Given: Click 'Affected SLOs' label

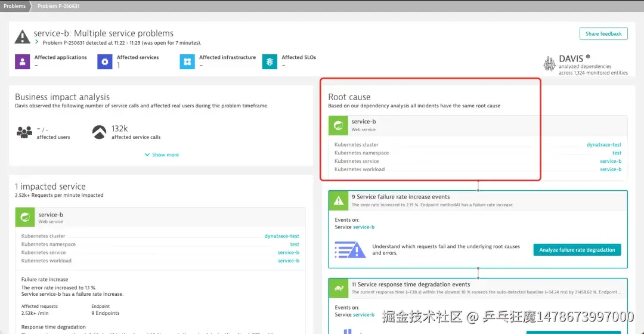Looking at the screenshot, I should point(299,57).
